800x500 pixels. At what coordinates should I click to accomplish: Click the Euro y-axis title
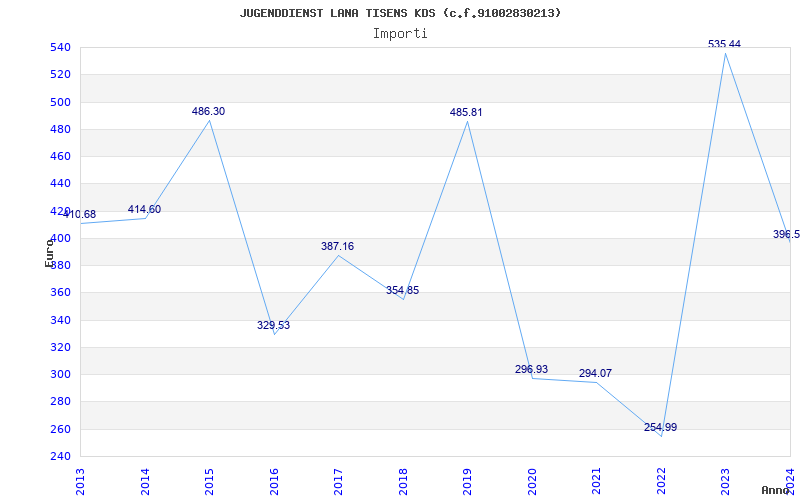click(x=49, y=253)
